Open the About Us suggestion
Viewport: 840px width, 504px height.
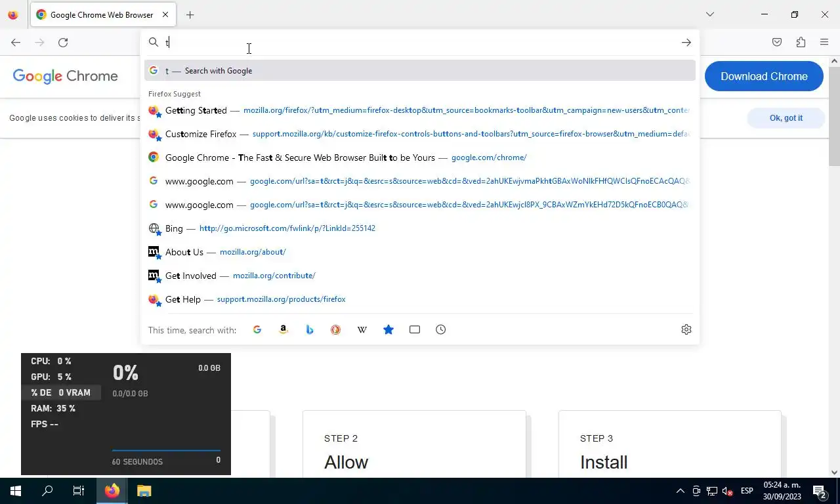tap(420, 252)
